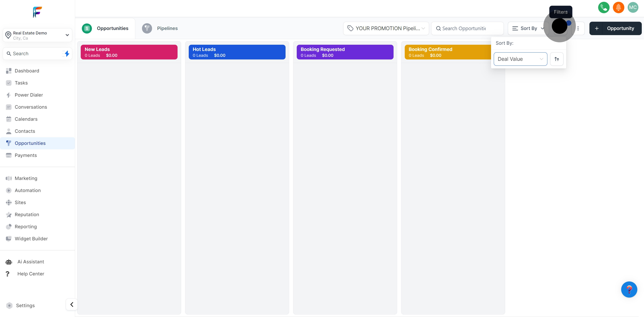This screenshot has height=317, width=644.
Task: Click the lightning quick actions icon
Action: [x=66, y=53]
